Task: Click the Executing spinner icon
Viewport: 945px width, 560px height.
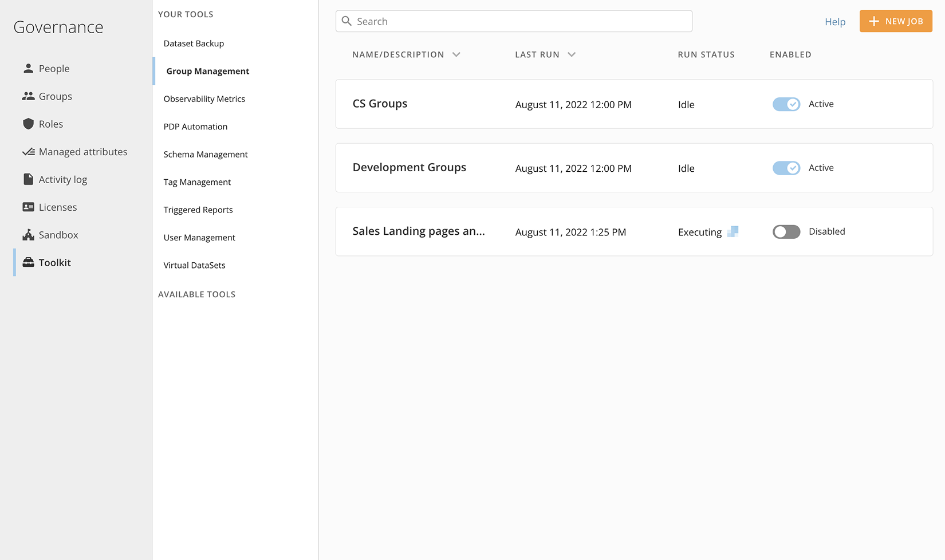Action: click(733, 231)
